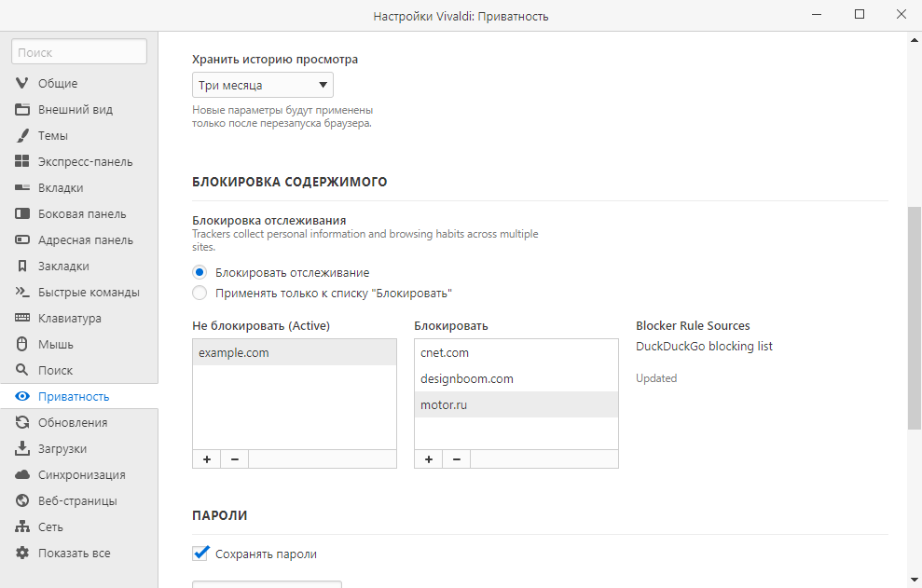Click the Синхронизация cloud icon

[x=23, y=474]
